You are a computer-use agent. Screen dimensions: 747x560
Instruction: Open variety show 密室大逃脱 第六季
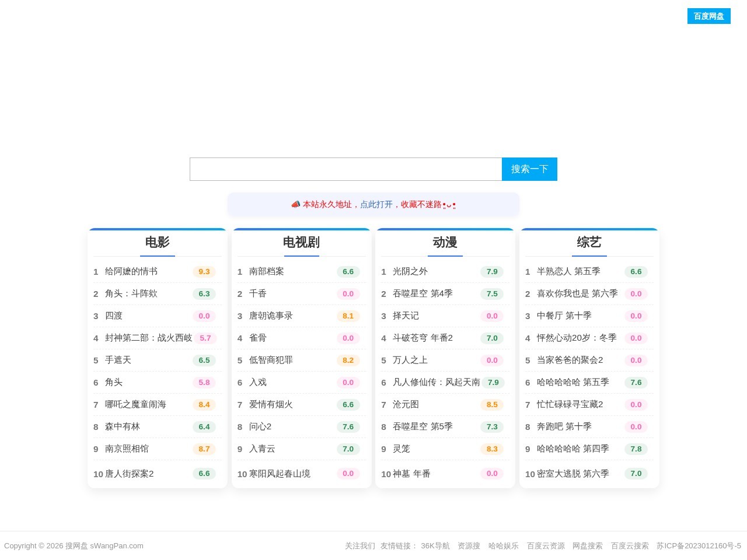click(x=573, y=474)
